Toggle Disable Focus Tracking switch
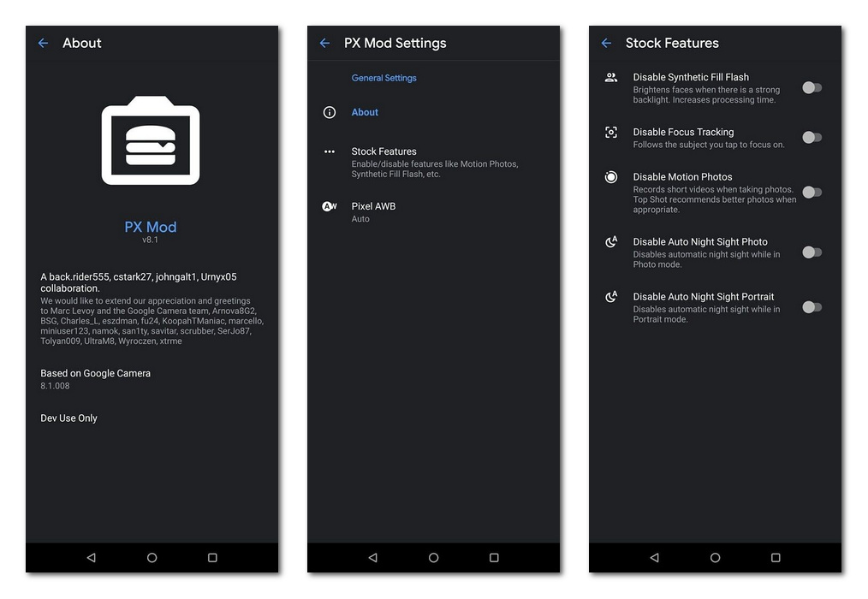The image size is (868, 599). (x=812, y=138)
